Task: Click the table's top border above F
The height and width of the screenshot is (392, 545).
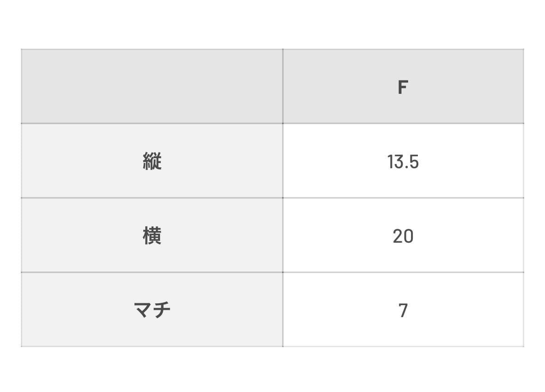Action: [x=403, y=49]
